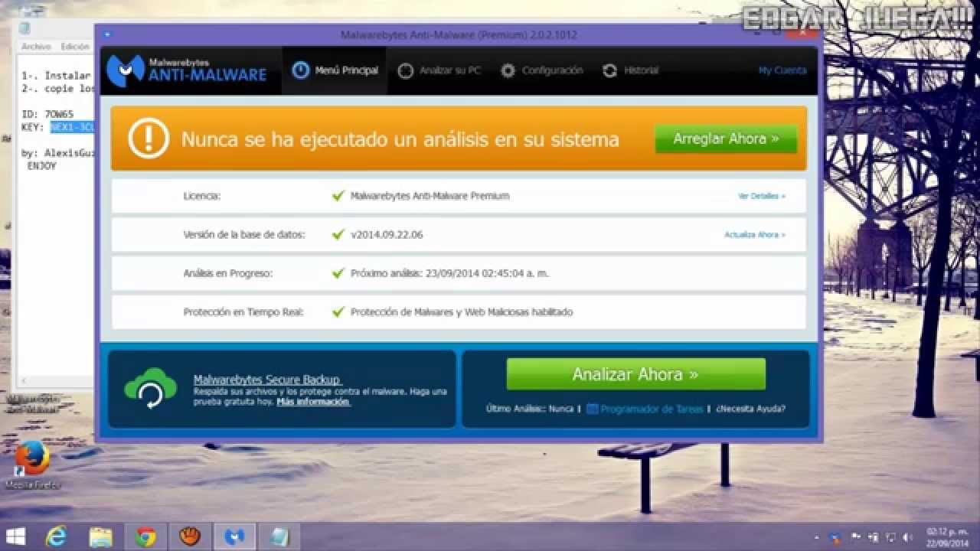Viewport: 980px width, 551px height.
Task: Open Archivo menu in the Notepad window
Action: [36, 47]
